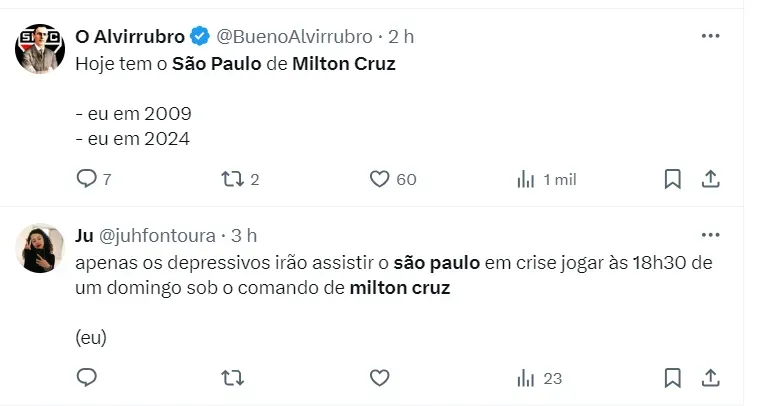Retweet Ju's post about São Paulo

coord(232,378)
